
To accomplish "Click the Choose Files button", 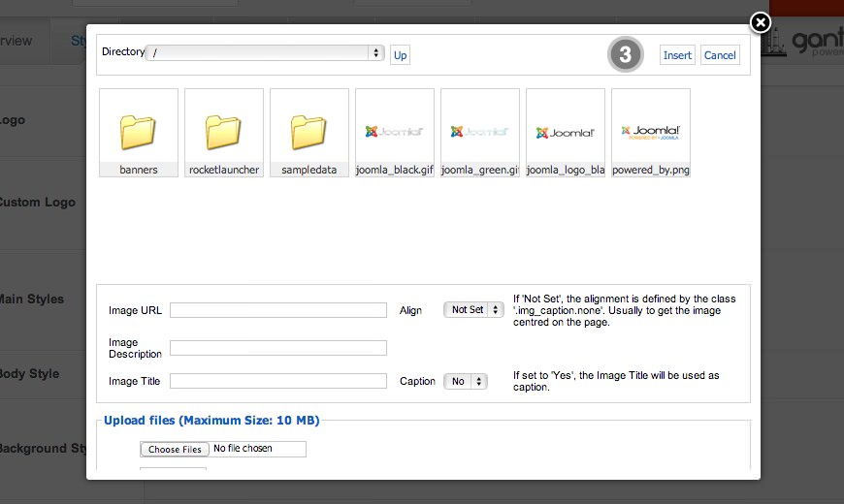I will tap(175, 450).
